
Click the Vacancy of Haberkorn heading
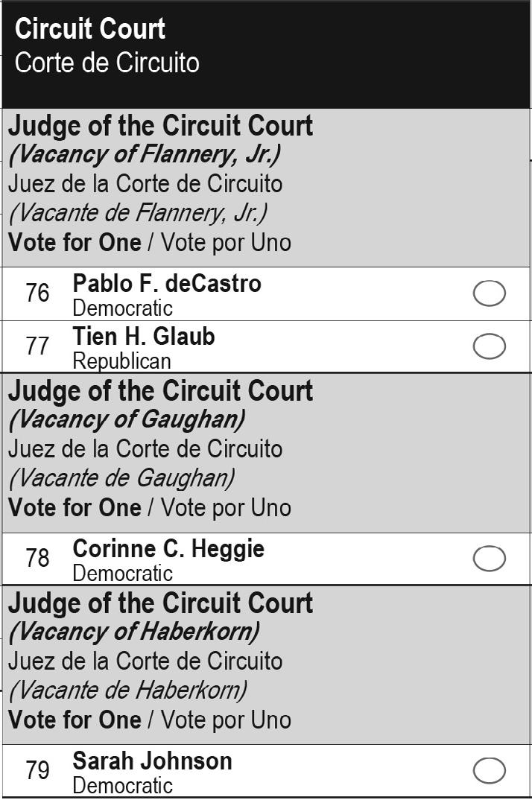coord(134,632)
